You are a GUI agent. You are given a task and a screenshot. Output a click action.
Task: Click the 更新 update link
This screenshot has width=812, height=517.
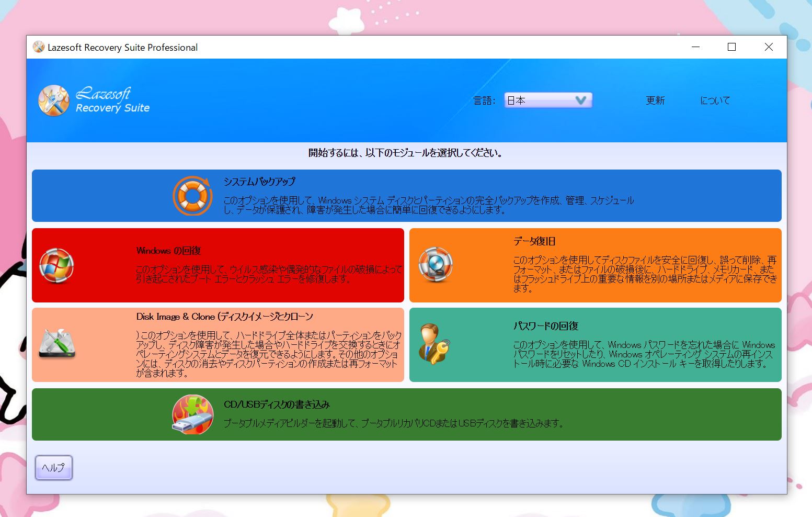(x=655, y=100)
